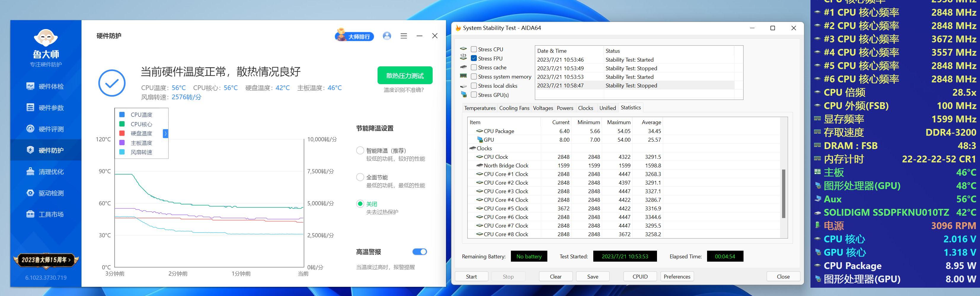
Task: Click the Stress FPU 123 icon
Action: click(x=463, y=58)
